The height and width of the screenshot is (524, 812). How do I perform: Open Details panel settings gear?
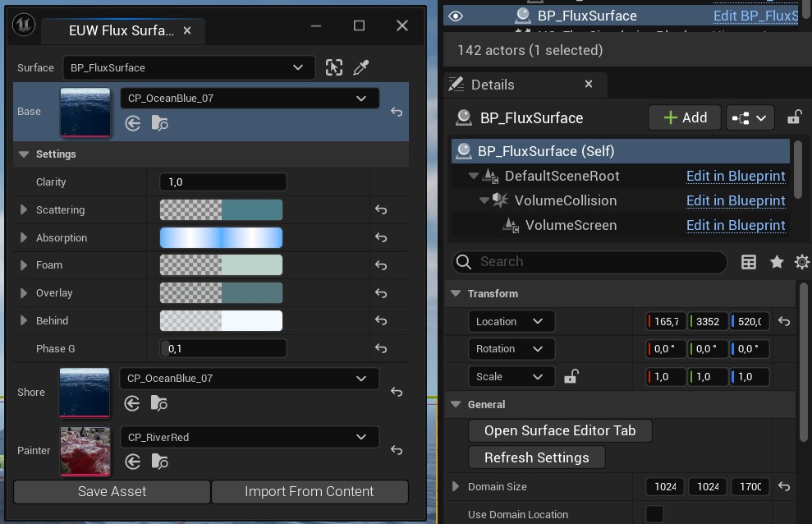[801, 262]
